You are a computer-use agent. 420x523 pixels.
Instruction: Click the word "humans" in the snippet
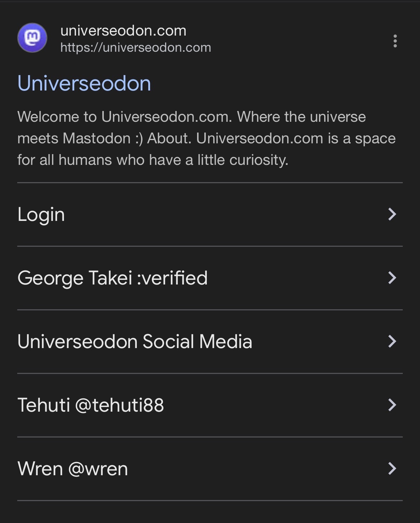[85, 160]
